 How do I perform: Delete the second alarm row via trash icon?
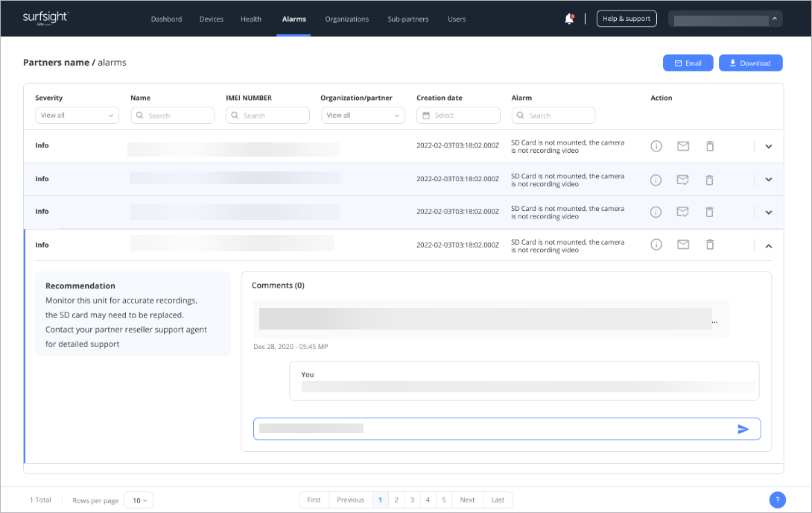(x=709, y=180)
